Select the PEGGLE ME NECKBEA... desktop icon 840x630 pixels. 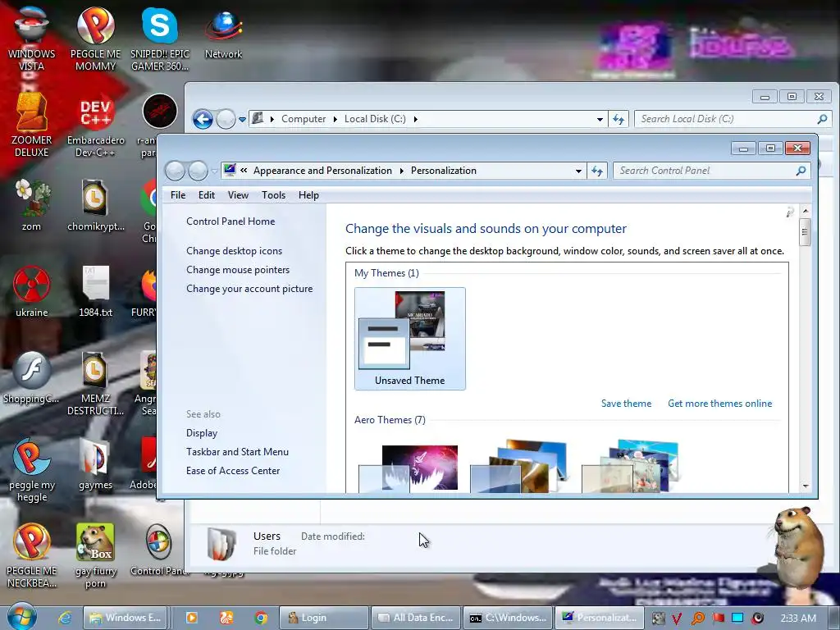32,556
